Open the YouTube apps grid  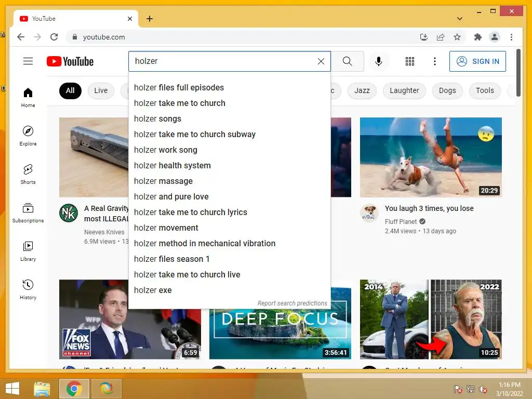pyautogui.click(x=410, y=61)
